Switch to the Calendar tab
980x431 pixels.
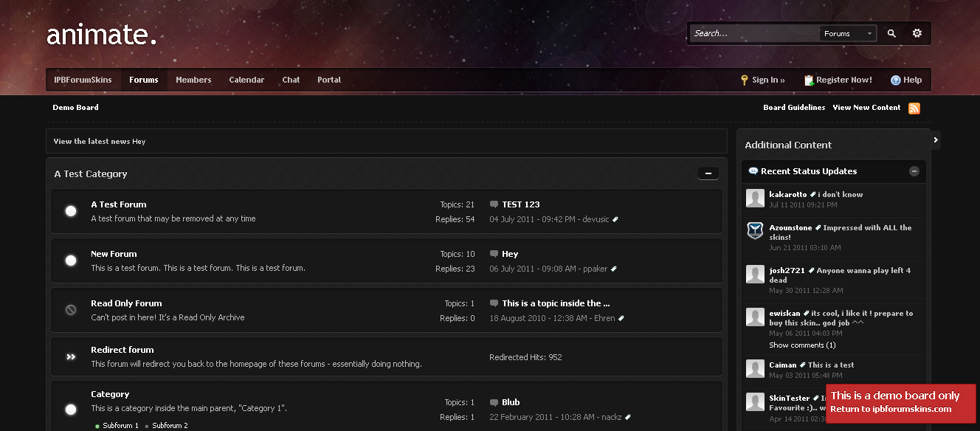tap(246, 80)
